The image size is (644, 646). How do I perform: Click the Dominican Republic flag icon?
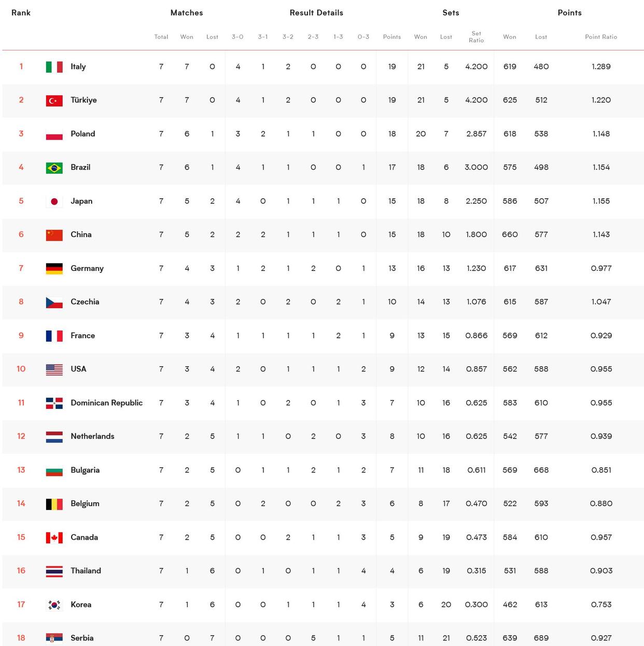tap(54, 403)
